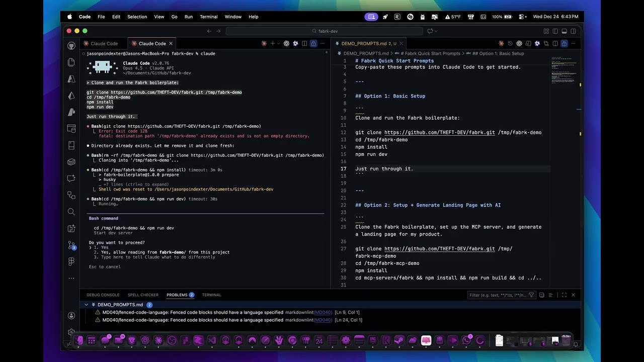Open GitHub link on editor line 27
The height and width of the screenshot is (362, 644).
440,249
